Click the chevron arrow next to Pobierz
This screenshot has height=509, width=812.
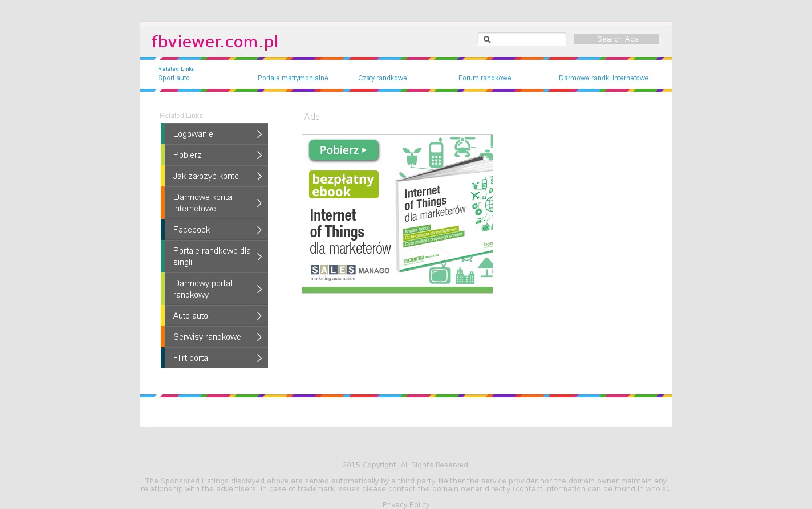pyautogui.click(x=259, y=155)
